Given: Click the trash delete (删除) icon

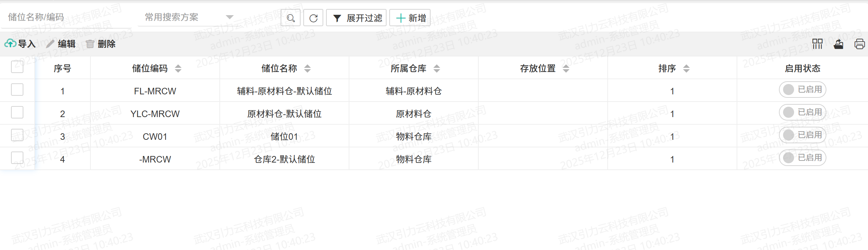Looking at the screenshot, I should (90, 44).
